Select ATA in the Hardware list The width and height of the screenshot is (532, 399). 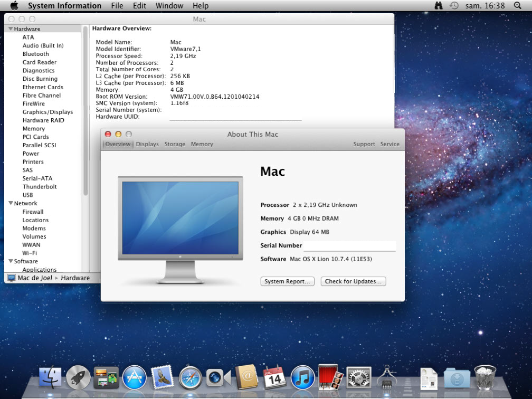(28, 37)
